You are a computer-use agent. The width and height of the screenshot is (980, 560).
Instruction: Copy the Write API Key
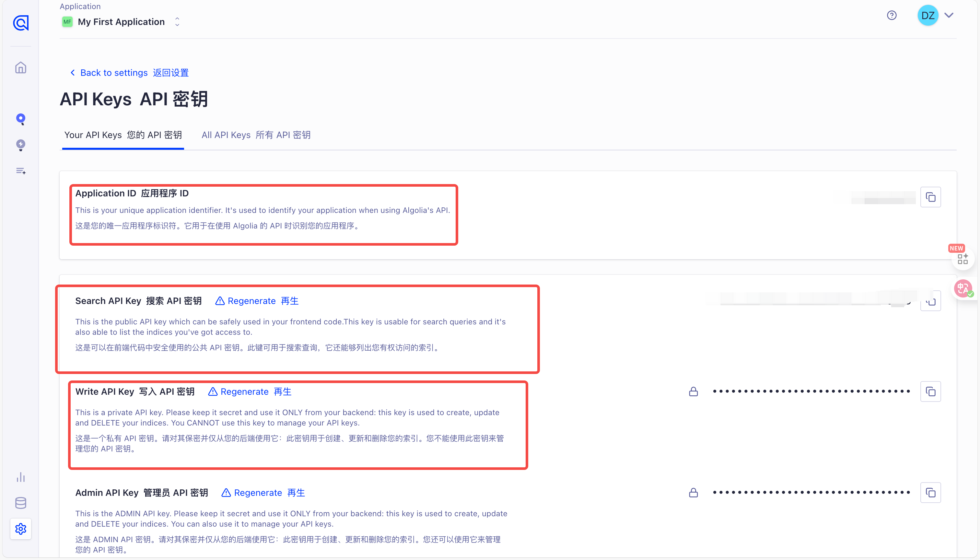click(x=930, y=391)
